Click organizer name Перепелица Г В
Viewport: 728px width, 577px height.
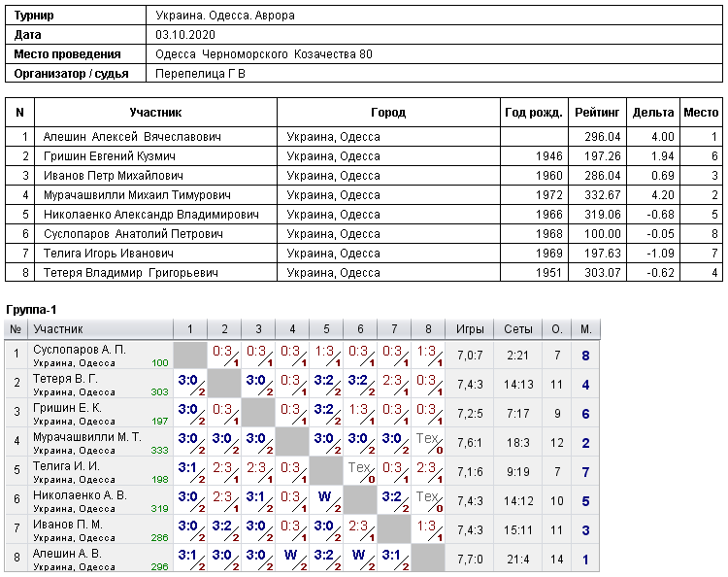[200, 74]
